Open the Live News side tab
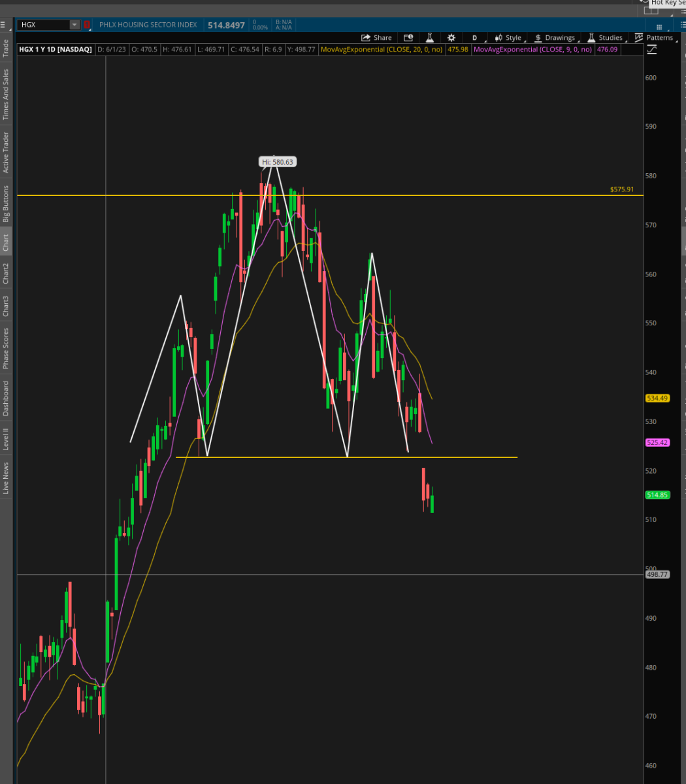This screenshot has width=686, height=784. coord(6,478)
